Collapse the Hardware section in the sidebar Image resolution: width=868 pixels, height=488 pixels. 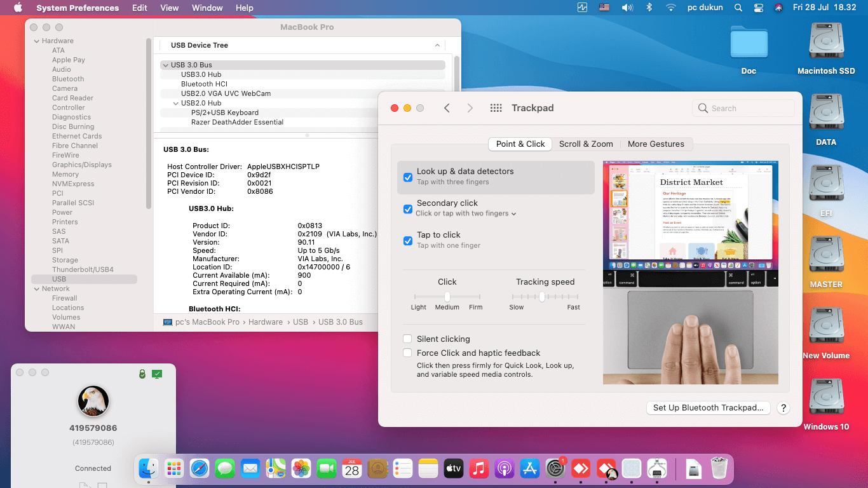point(37,41)
